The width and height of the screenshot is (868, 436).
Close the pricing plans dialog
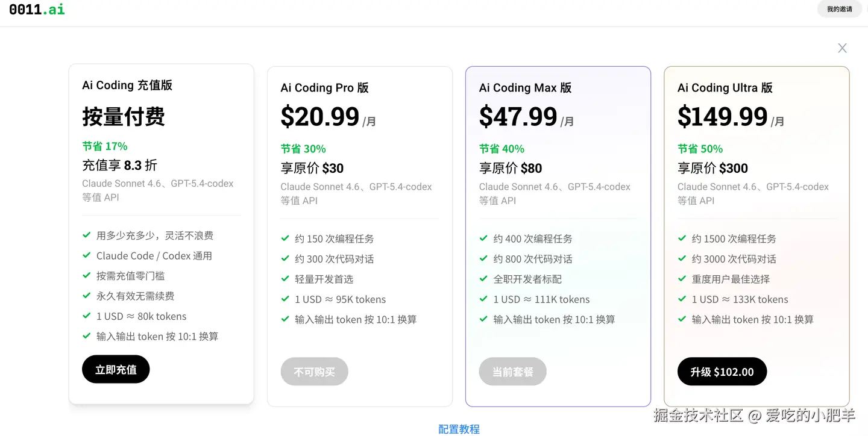[842, 48]
